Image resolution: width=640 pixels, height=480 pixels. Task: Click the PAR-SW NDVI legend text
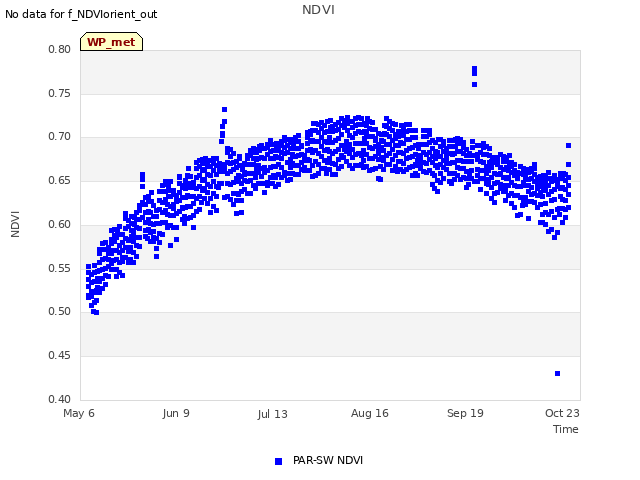tap(328, 460)
